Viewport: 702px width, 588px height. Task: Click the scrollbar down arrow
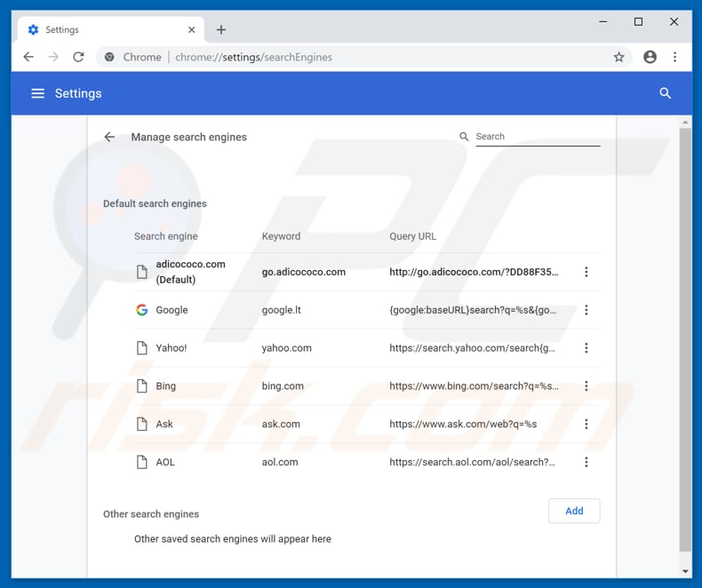(685, 571)
